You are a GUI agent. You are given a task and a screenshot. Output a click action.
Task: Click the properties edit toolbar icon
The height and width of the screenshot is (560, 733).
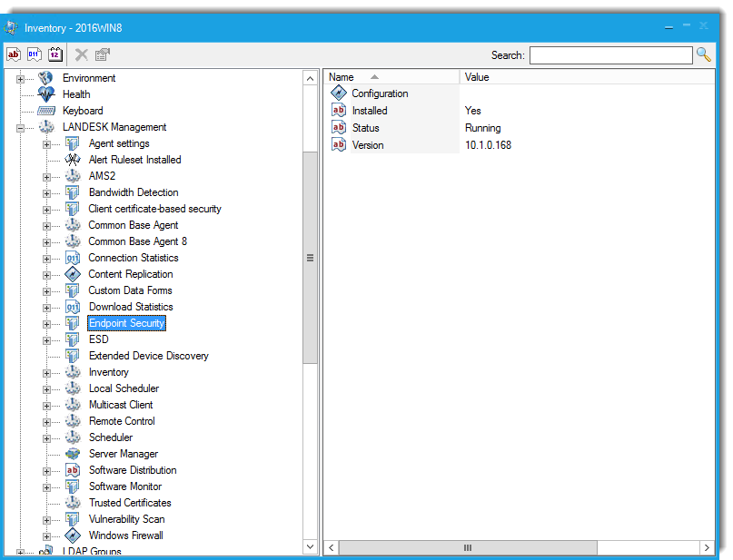[x=100, y=54]
